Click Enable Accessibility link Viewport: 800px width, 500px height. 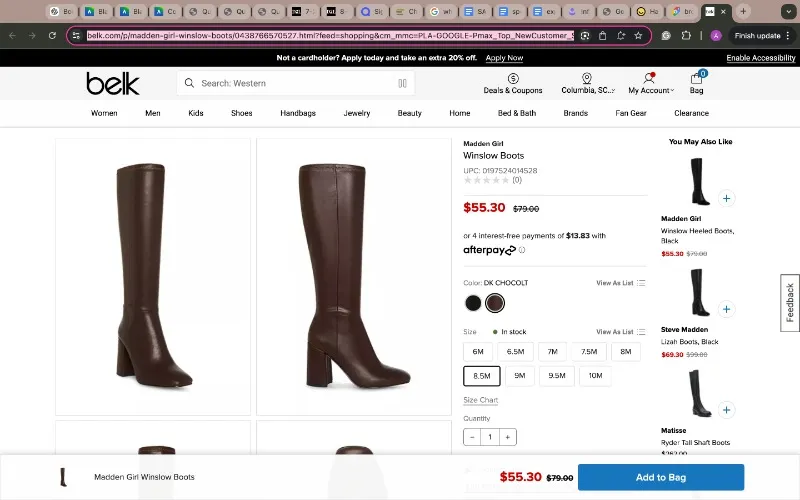coord(761,58)
